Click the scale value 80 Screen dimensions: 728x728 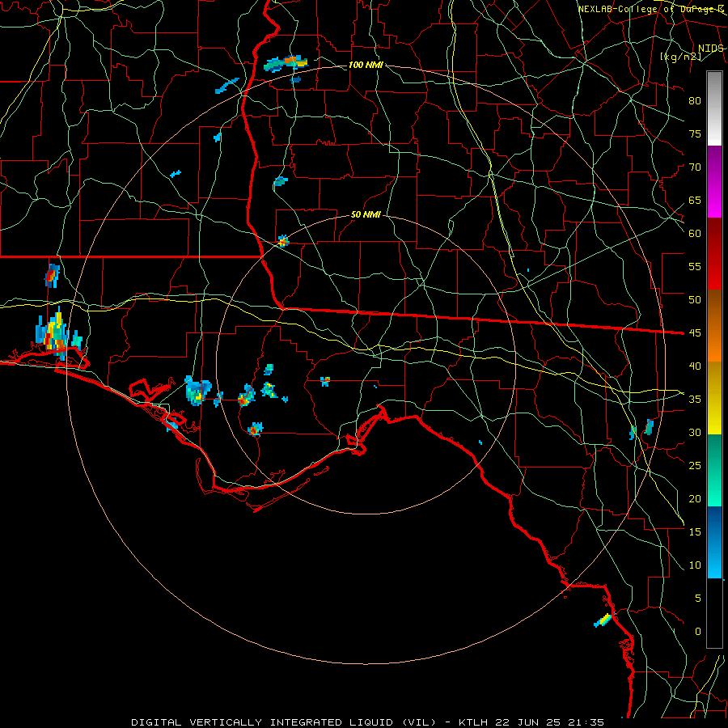click(695, 101)
